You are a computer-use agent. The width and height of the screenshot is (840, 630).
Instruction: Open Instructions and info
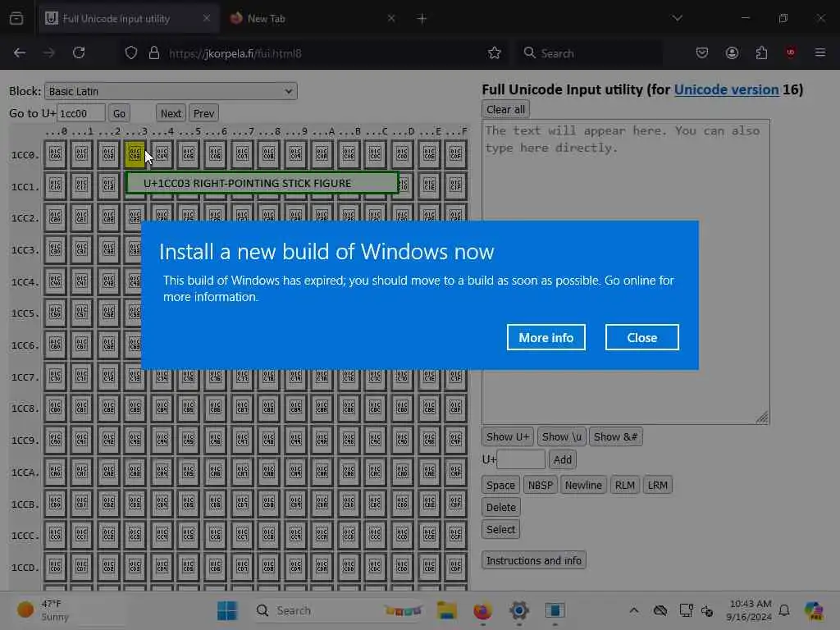coord(533,560)
